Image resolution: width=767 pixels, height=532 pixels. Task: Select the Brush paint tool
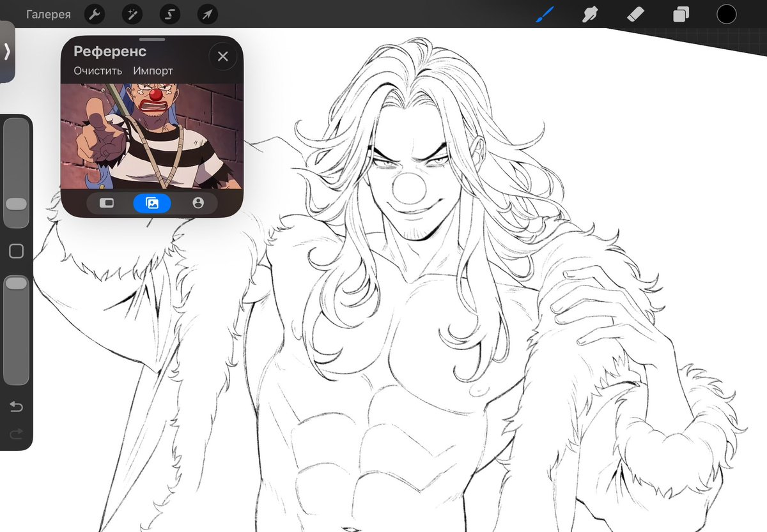click(545, 14)
